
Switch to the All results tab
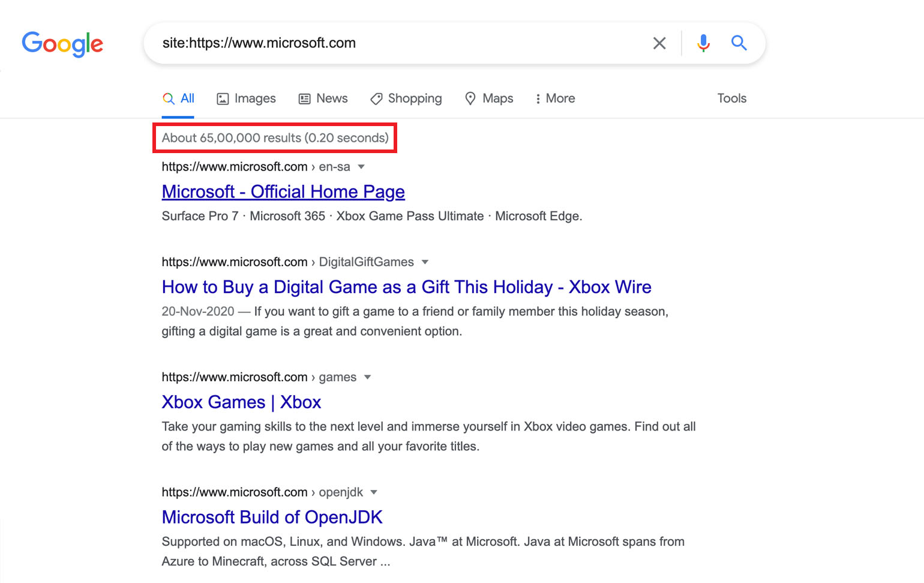pyautogui.click(x=178, y=98)
